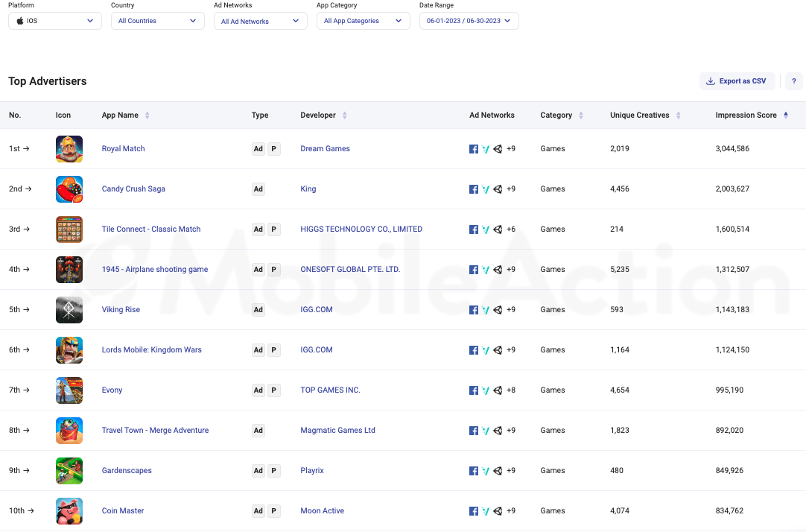Open the Candy Crush Saga app link
This screenshot has height=532, width=806.
[133, 189]
